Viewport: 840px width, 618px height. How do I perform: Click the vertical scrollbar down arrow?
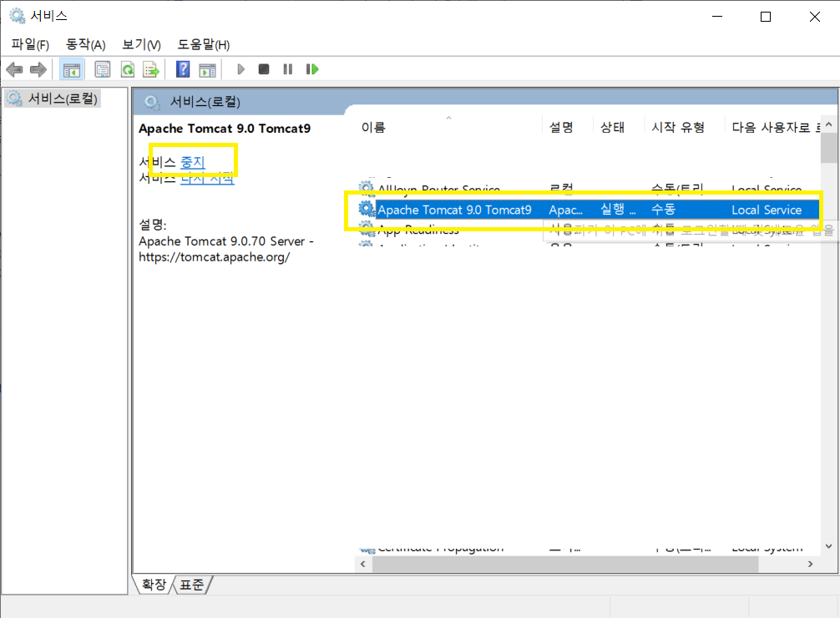click(x=829, y=546)
